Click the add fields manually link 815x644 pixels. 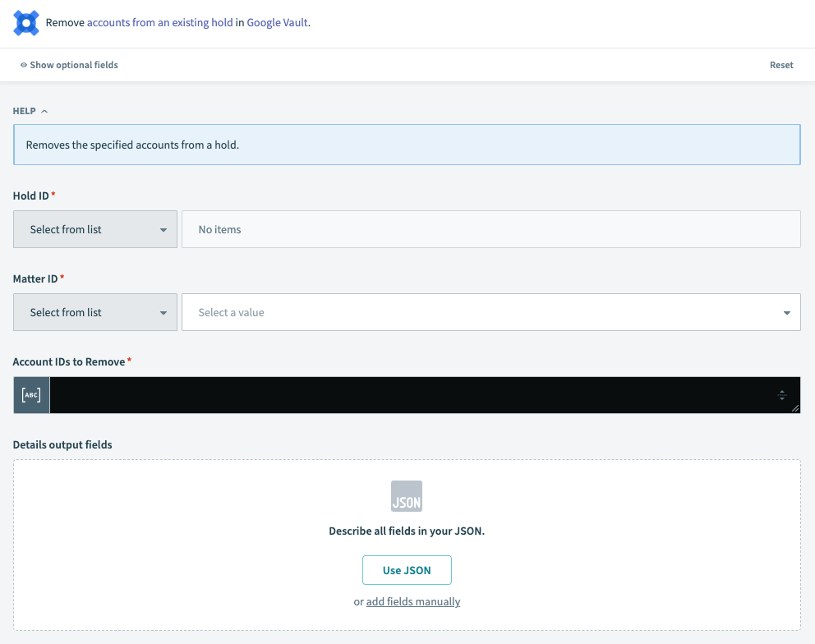(413, 601)
